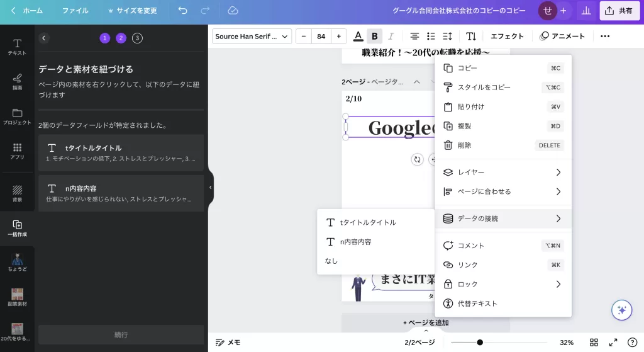Open the Text panel in sidebar

tap(17, 47)
